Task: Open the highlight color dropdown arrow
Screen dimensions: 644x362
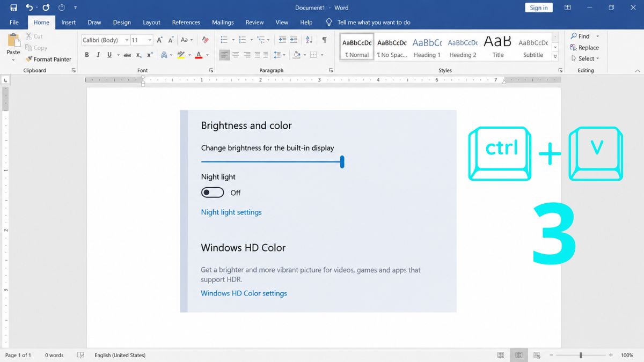Action: tap(189, 55)
